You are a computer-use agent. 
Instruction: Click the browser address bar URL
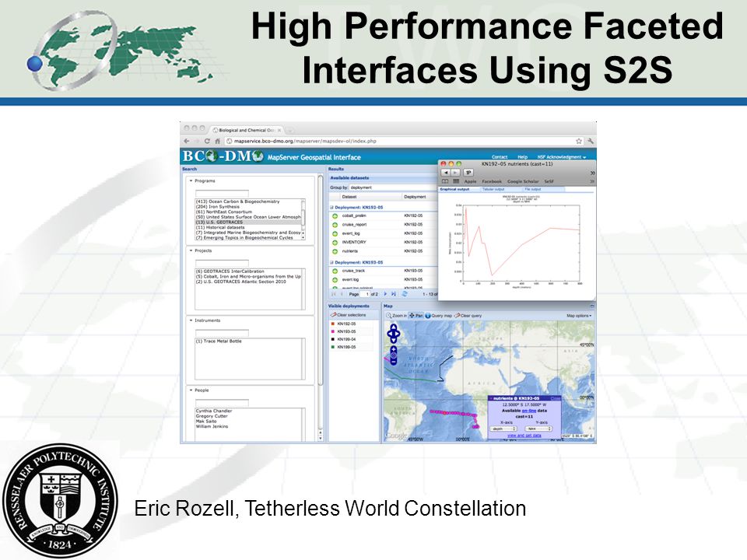click(x=305, y=142)
